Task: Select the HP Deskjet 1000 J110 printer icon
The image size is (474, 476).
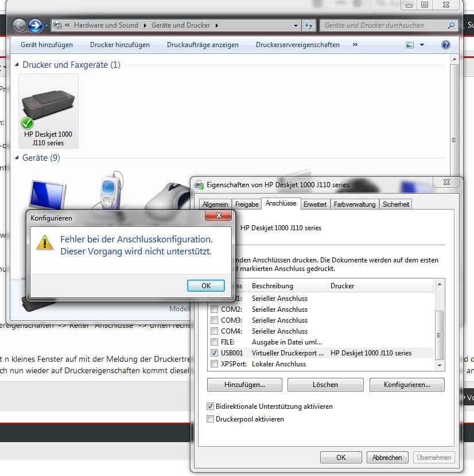Action: coord(48,111)
